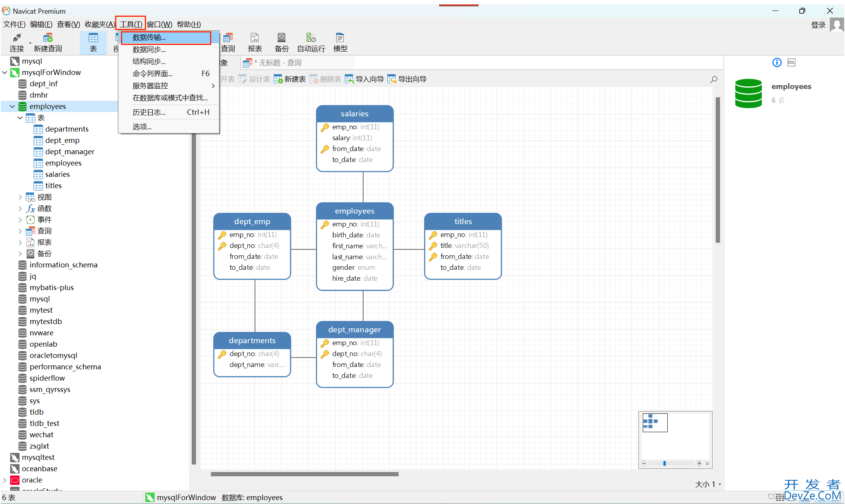Expand the oracle connection node
The width and height of the screenshot is (845, 504).
(x=5, y=480)
